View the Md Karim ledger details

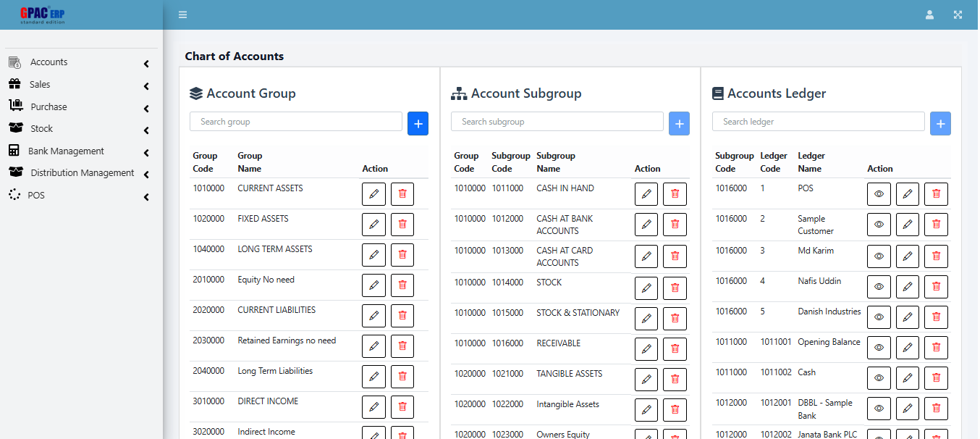click(x=879, y=256)
